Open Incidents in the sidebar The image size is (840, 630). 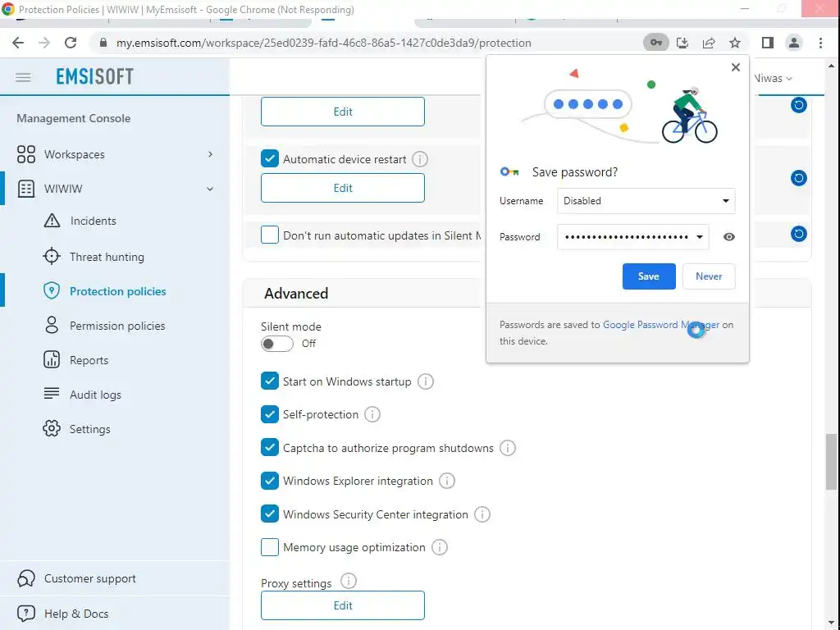[x=93, y=221]
